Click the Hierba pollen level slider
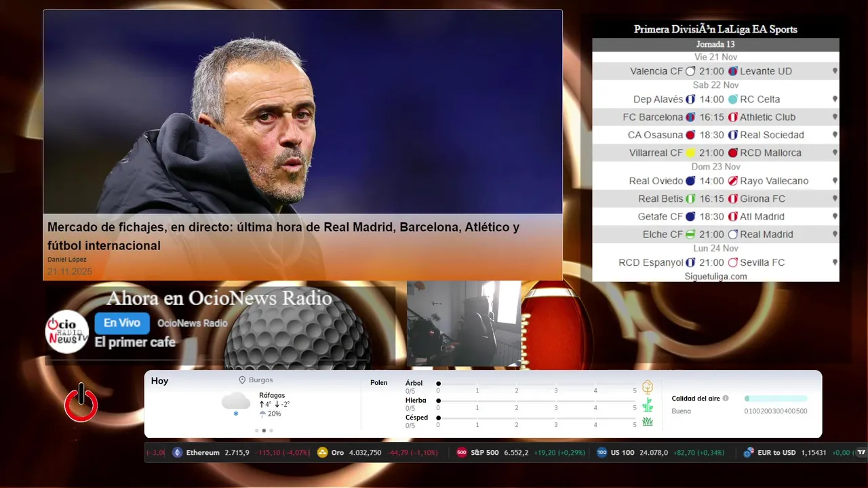 tap(536, 401)
